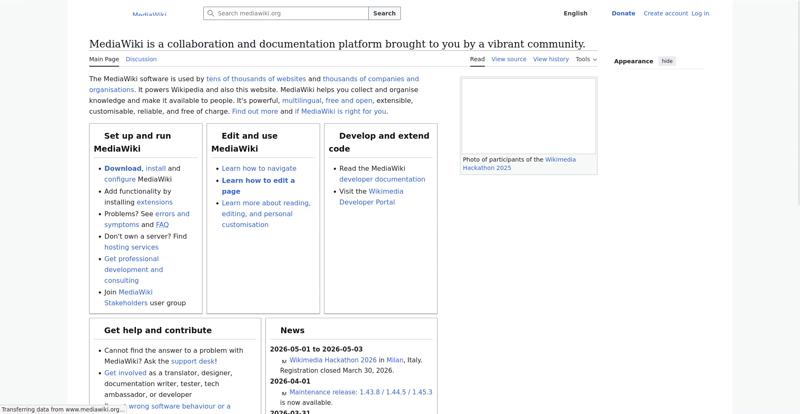Click the icon beside Wikimedia Hackathon 2026
The width and height of the screenshot is (800, 414).
point(284,361)
